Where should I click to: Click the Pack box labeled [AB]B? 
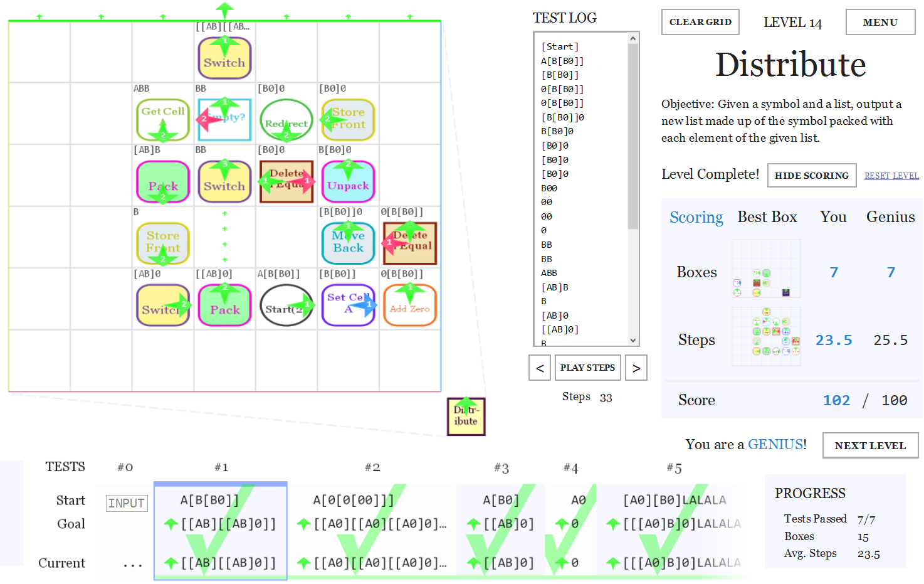163,181
